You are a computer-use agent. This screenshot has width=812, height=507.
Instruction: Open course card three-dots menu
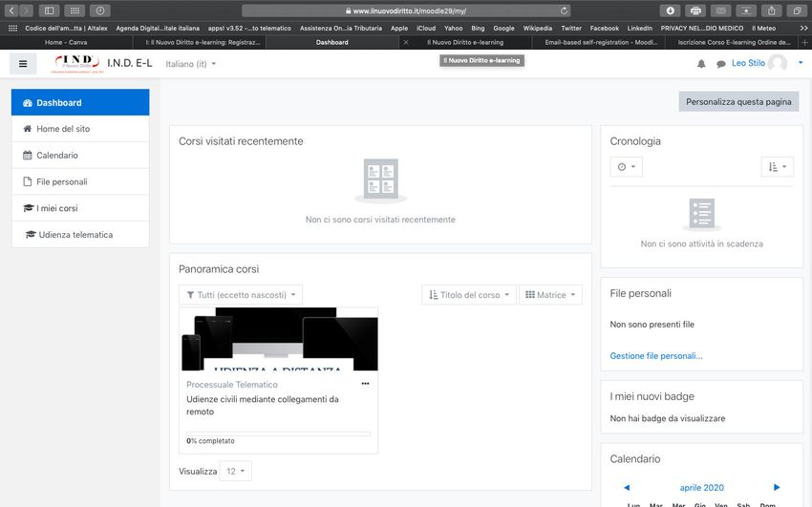tap(365, 384)
